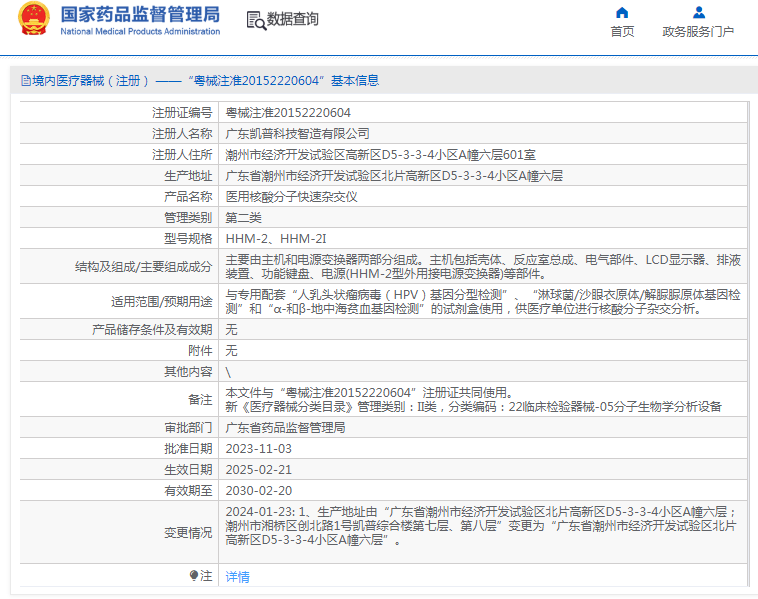Click the lightbulb icon beside 注
The image size is (758, 599).
(x=194, y=575)
